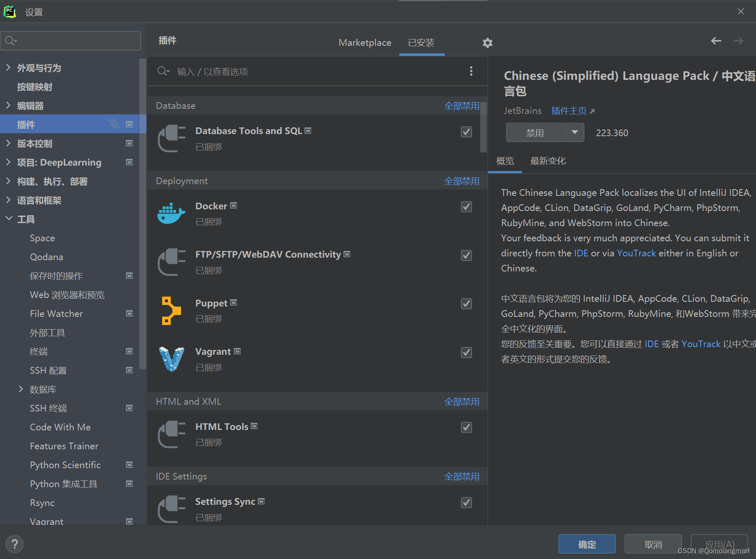Click the search magnifier in settings search box
The width and height of the screenshot is (756, 559).
coord(10,41)
